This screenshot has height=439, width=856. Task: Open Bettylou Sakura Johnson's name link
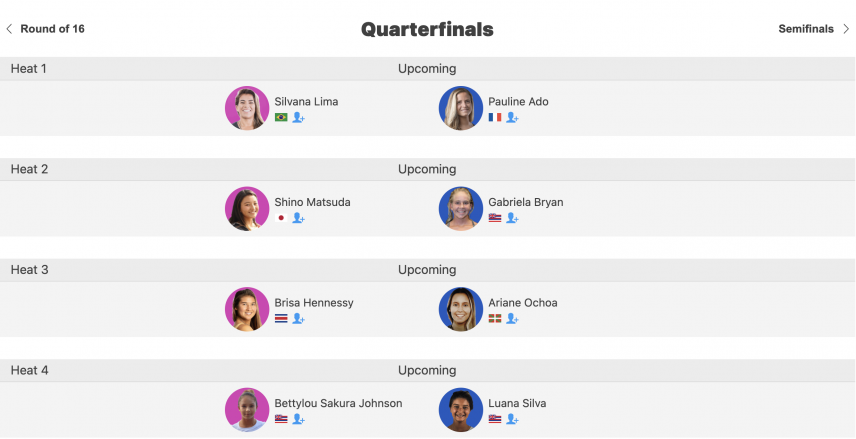click(338, 403)
